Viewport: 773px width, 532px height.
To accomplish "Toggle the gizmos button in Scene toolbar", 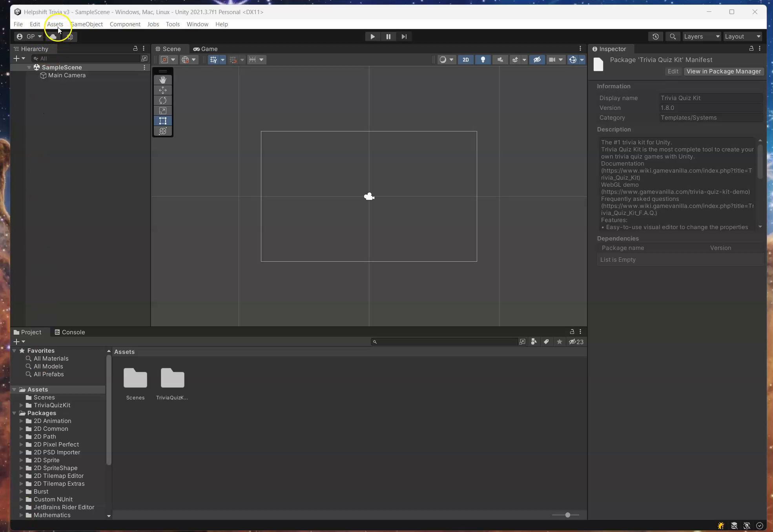I will [573, 60].
